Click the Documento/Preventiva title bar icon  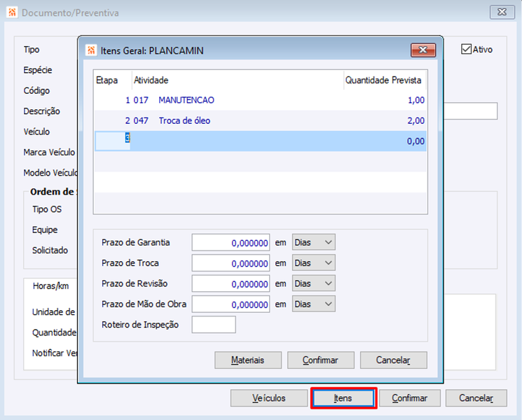13,13
